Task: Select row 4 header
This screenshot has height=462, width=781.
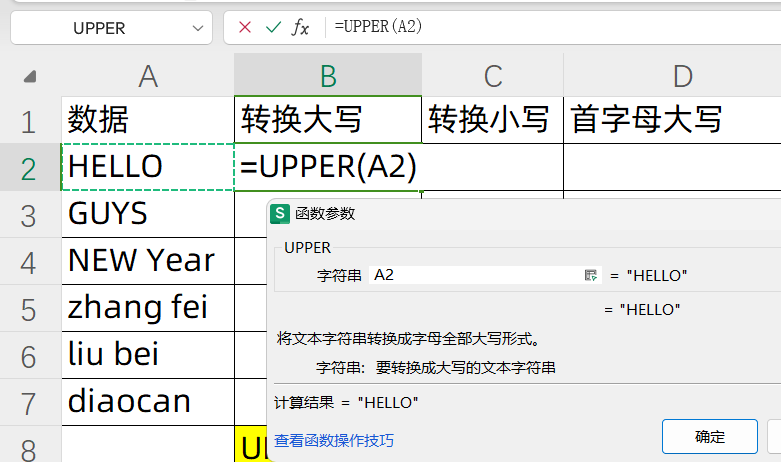Action: (x=30, y=262)
